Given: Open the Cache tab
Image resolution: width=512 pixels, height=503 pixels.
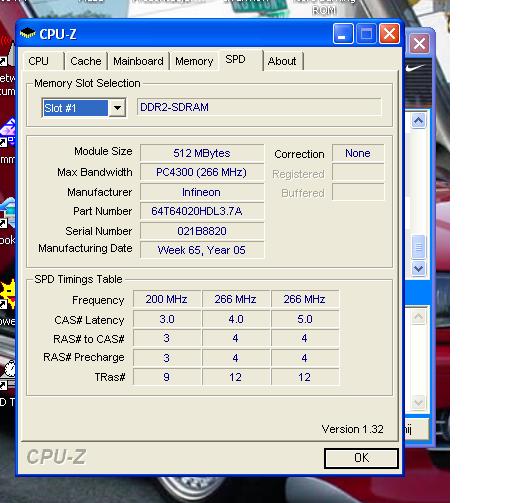Looking at the screenshot, I should (x=86, y=61).
